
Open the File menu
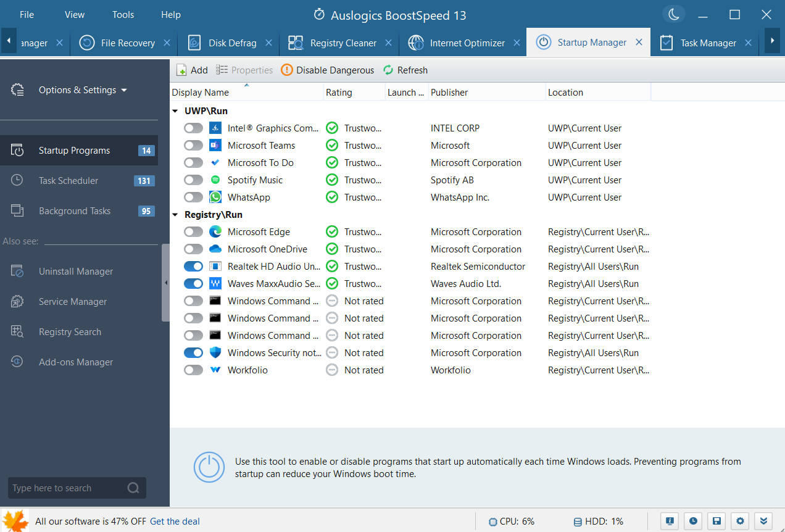pyautogui.click(x=27, y=15)
